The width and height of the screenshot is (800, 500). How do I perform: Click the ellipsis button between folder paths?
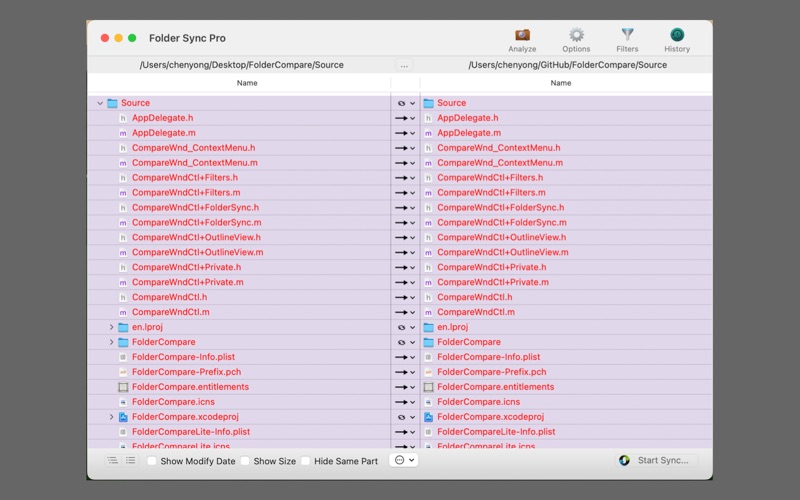[404, 65]
